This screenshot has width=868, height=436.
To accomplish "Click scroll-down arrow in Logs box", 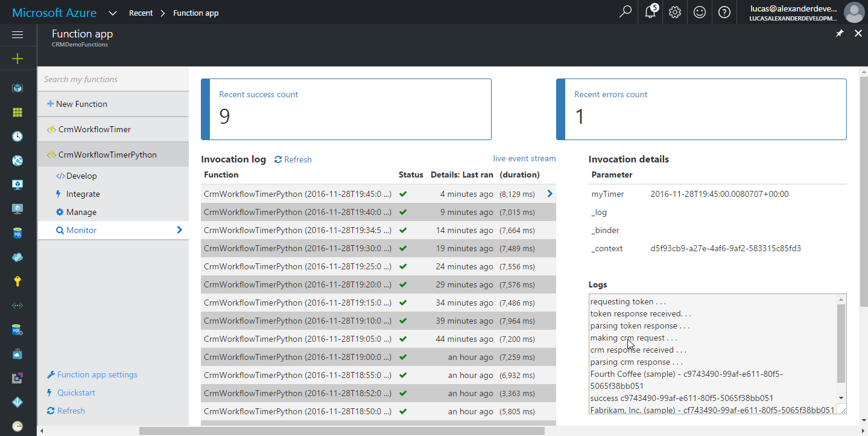I will click(x=841, y=398).
